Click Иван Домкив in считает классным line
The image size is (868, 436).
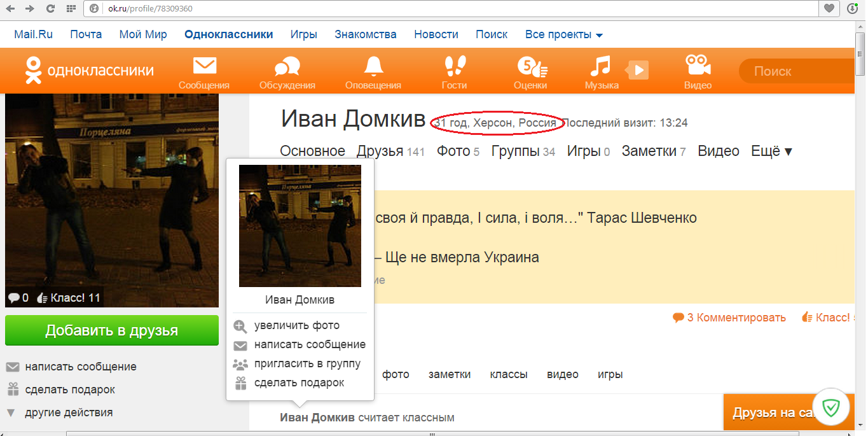coord(317,418)
